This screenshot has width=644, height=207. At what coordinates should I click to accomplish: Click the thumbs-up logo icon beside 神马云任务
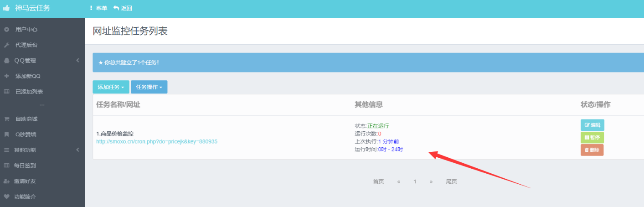(6, 8)
